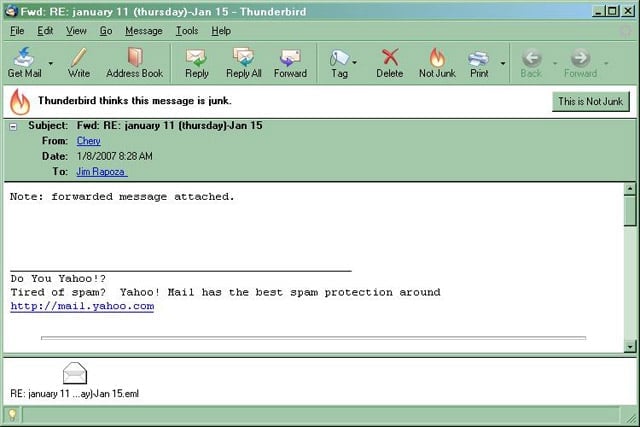The height and width of the screenshot is (427, 640).
Task: Open the Tag dropdown arrow
Action: click(x=354, y=62)
